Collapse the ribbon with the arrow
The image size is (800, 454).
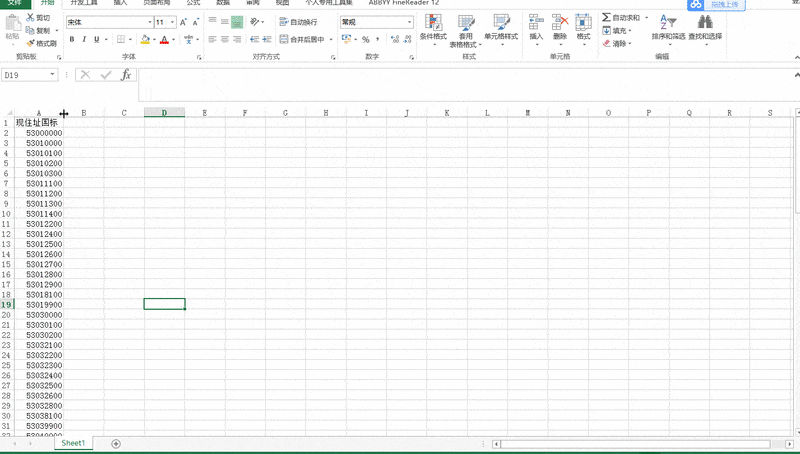796,57
